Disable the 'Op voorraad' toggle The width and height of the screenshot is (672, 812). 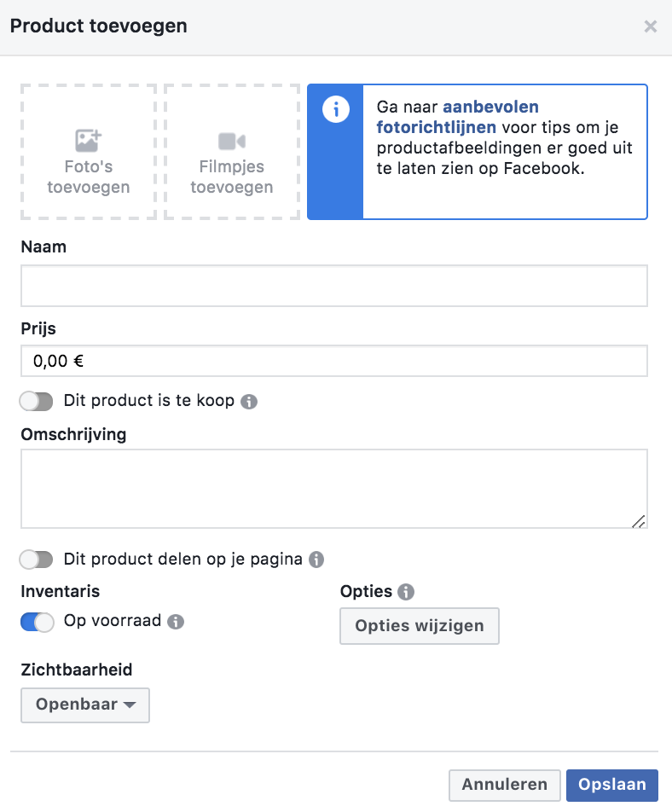click(36, 621)
